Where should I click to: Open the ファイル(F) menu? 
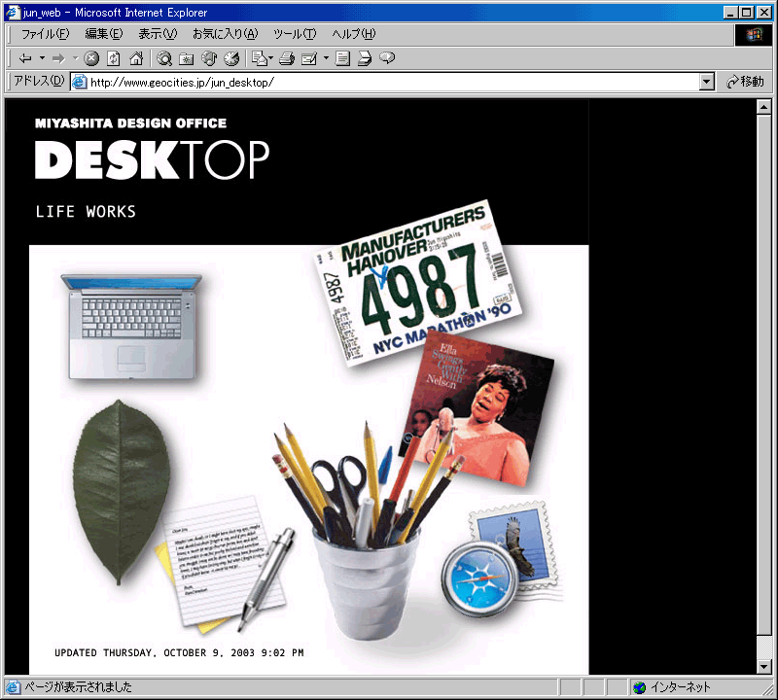coord(45,34)
